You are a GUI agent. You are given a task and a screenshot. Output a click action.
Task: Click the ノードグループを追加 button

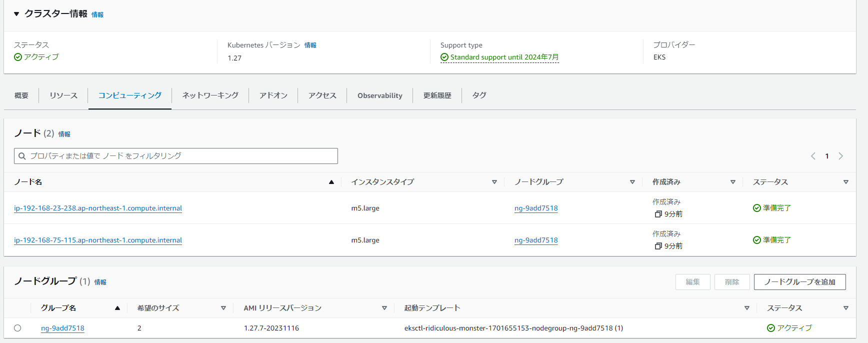pyautogui.click(x=799, y=282)
